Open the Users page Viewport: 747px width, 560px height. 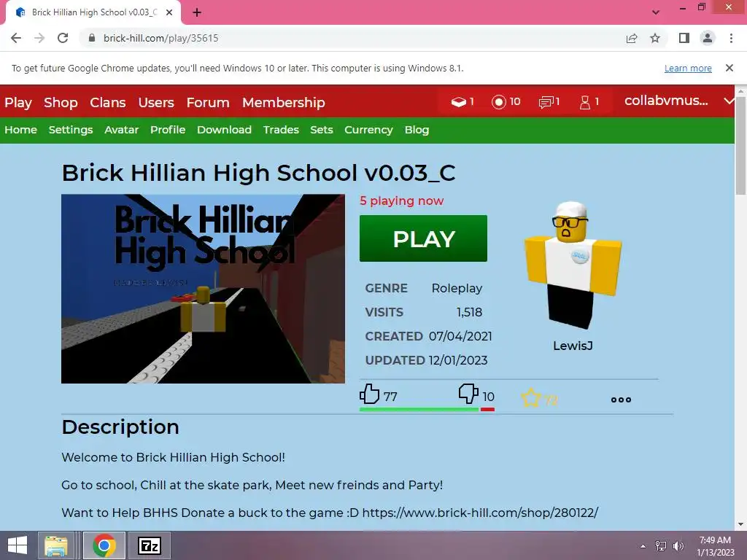[x=156, y=102]
